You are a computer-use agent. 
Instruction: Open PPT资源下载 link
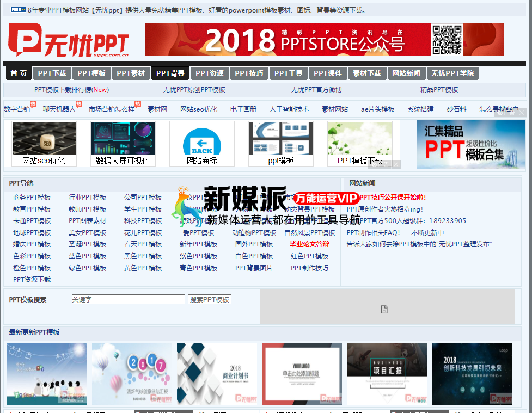click(32, 279)
